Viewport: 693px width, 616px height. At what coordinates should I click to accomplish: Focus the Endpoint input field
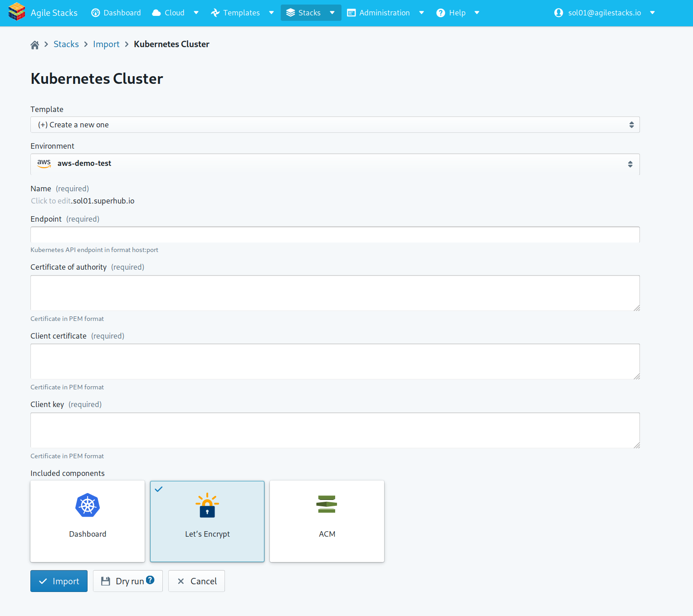335,235
